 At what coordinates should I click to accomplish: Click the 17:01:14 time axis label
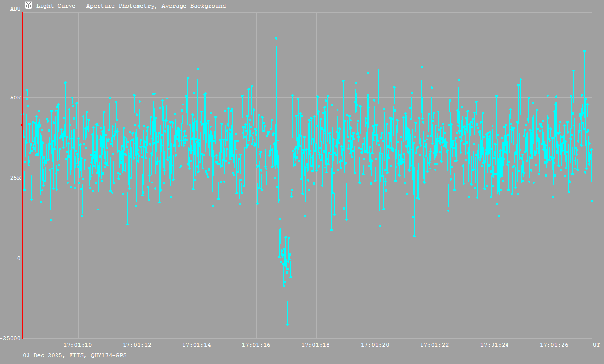coord(197,345)
